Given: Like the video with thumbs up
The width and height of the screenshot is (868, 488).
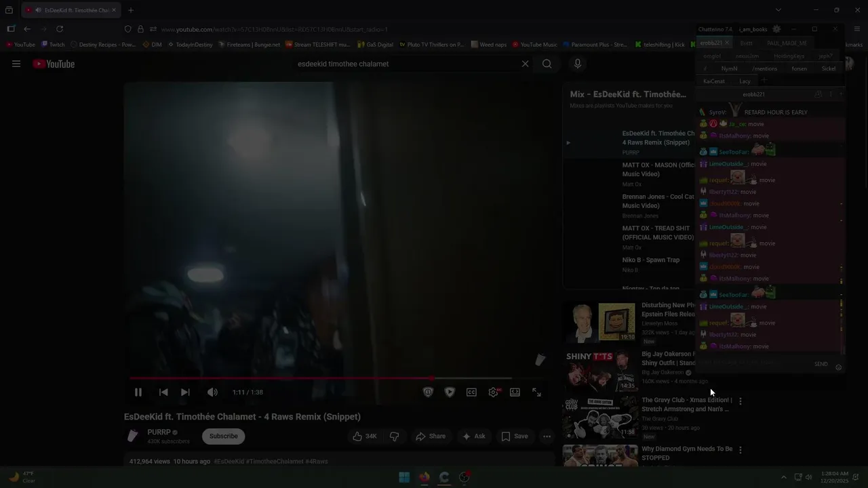Looking at the screenshot, I should coord(364,436).
